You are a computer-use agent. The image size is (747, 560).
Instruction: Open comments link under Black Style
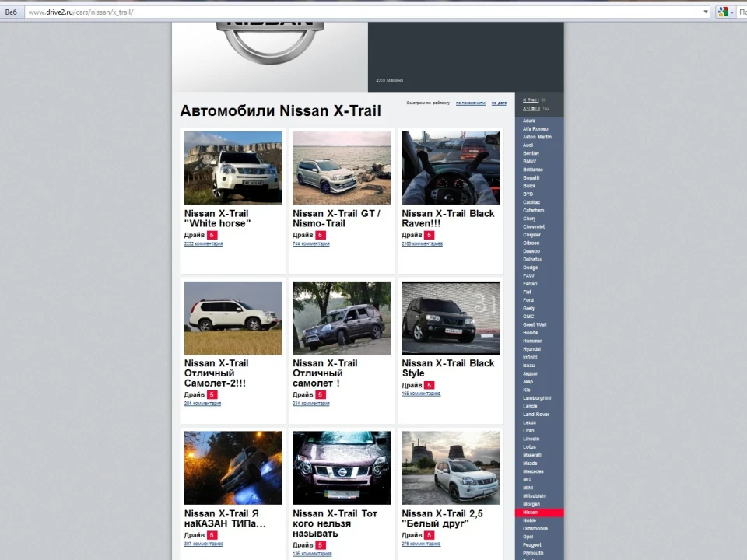(x=421, y=394)
